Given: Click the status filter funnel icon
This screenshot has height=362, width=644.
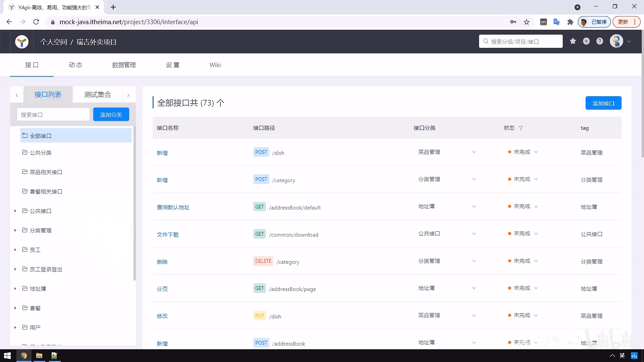Looking at the screenshot, I should click(x=521, y=128).
